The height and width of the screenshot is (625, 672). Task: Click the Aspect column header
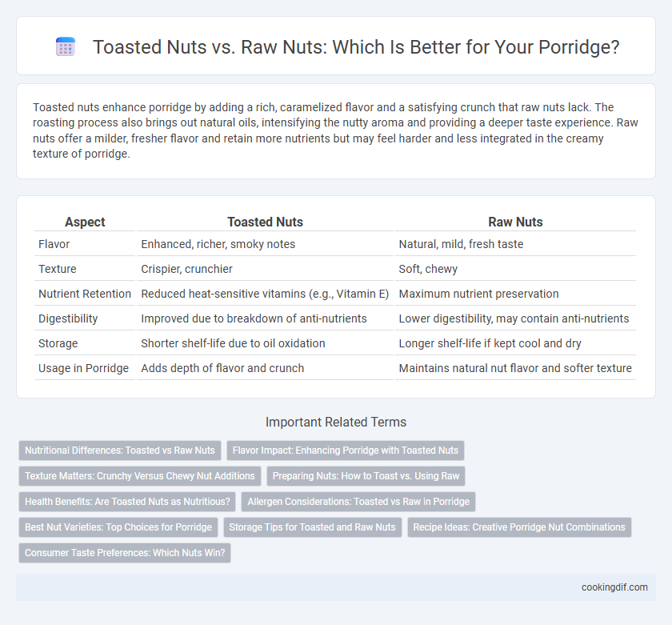tap(85, 222)
